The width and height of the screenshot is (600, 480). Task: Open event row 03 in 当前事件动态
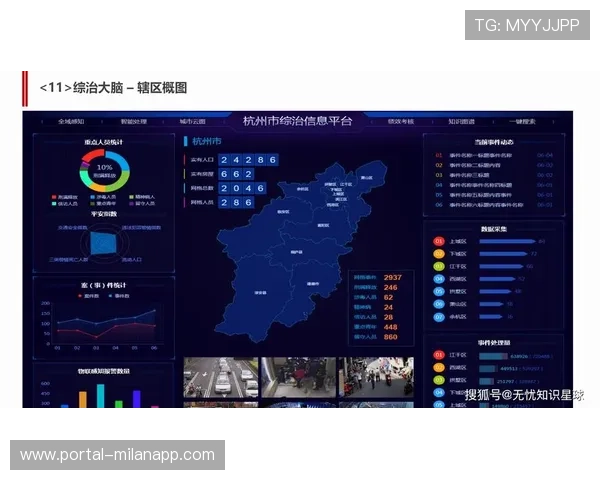[494, 175]
